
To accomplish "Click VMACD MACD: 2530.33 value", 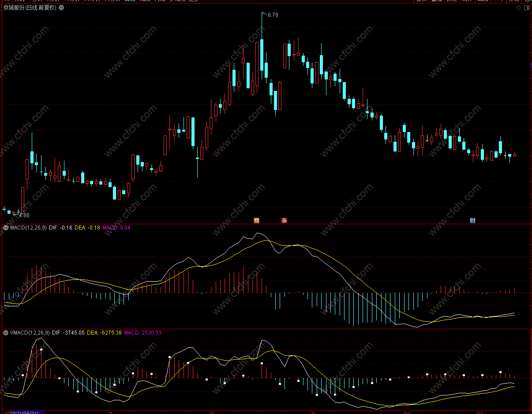I will click(143, 332).
